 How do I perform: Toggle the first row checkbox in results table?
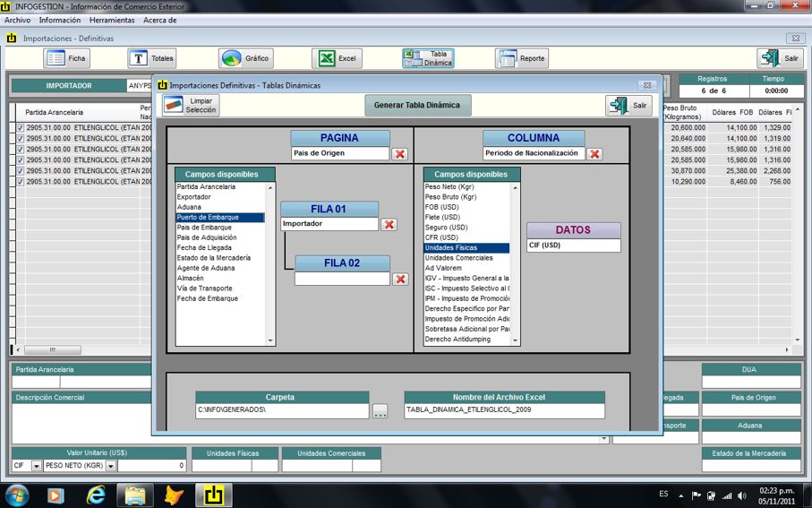(x=21, y=128)
